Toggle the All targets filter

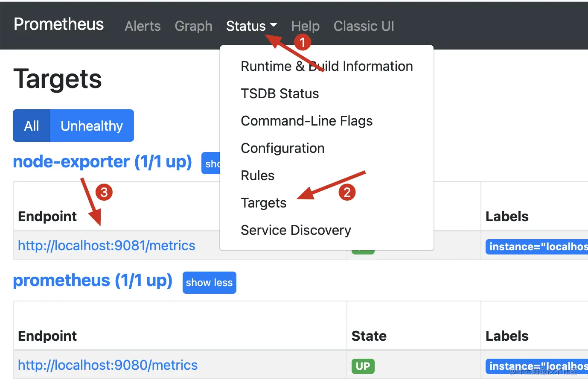32,126
